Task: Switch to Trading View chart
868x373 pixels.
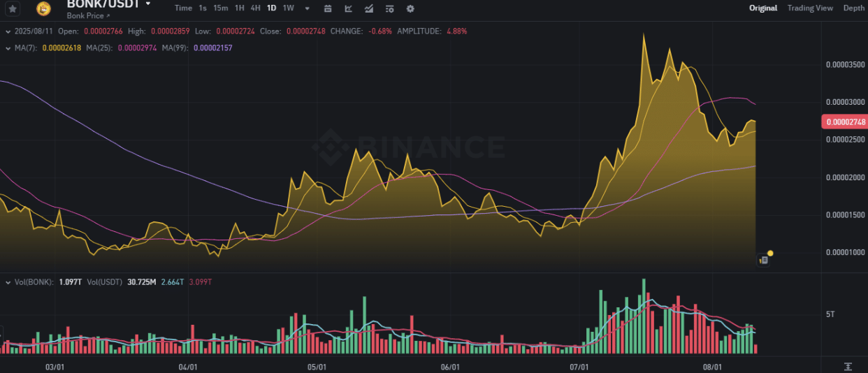Action: tap(810, 8)
